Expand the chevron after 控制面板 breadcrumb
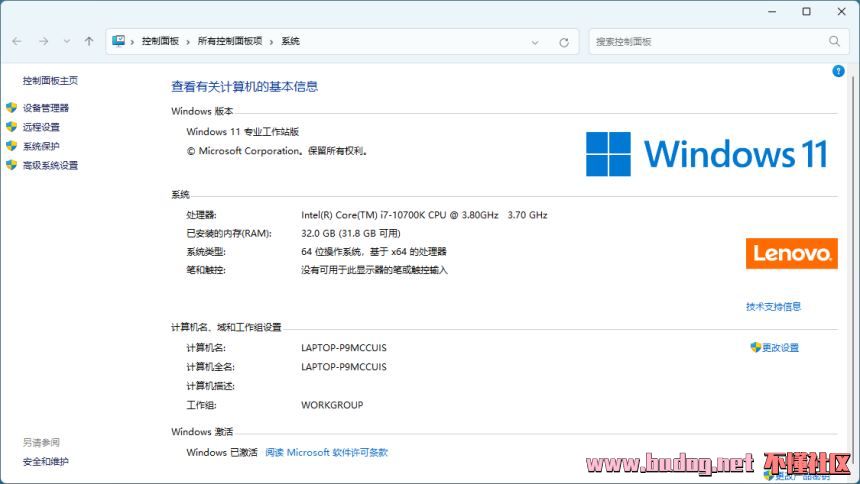 188,42
